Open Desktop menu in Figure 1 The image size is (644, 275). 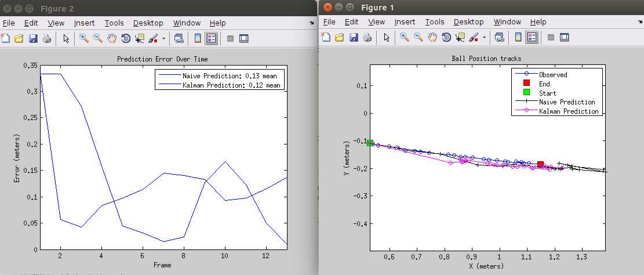(x=468, y=22)
